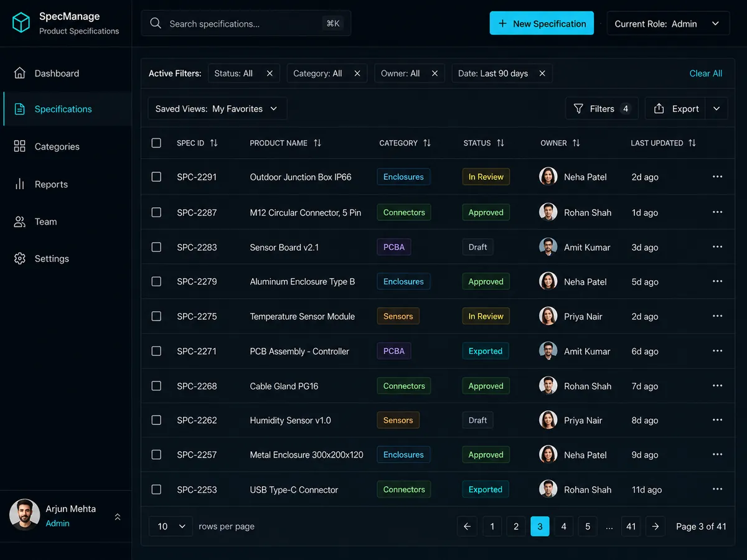Remove the Owner: All filter chip
Viewport: 747px width, 560px height.
click(x=435, y=73)
